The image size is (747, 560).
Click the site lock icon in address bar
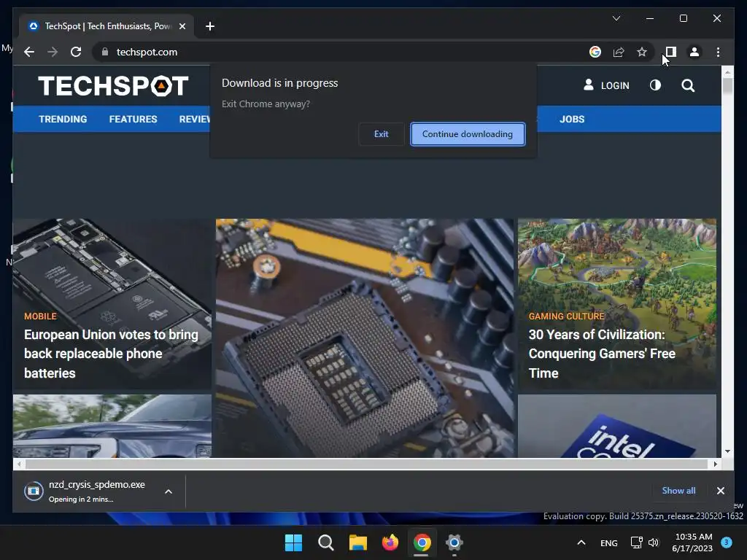click(105, 52)
